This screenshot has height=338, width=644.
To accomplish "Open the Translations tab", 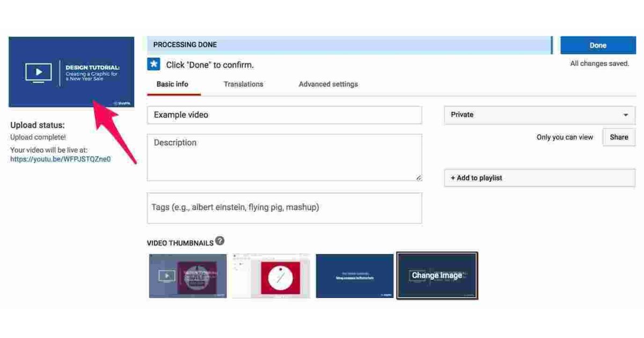I will click(243, 84).
